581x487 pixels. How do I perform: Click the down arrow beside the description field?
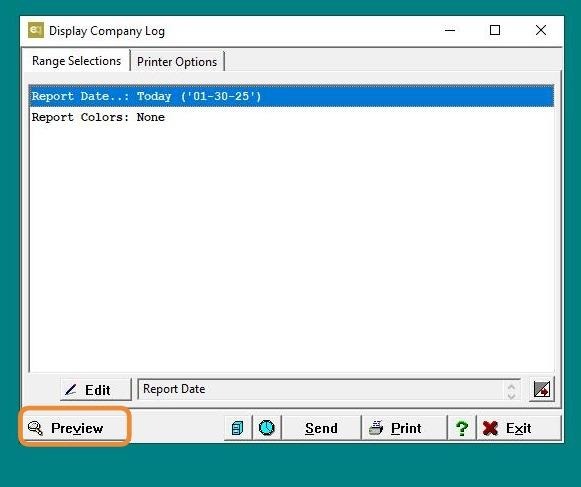(511, 395)
